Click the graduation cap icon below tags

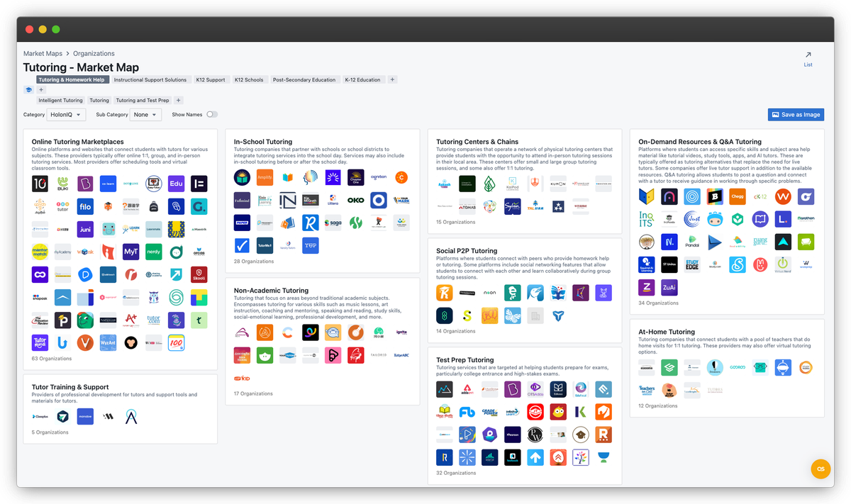click(x=28, y=90)
